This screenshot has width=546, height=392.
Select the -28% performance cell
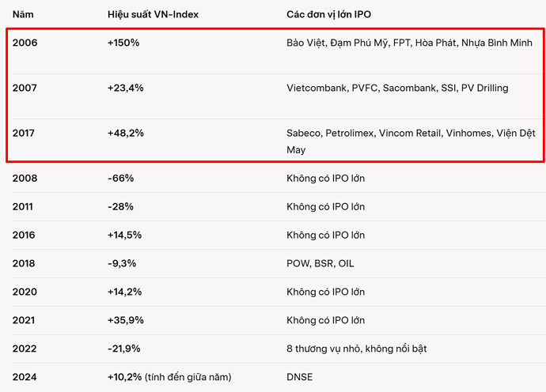click(120, 207)
